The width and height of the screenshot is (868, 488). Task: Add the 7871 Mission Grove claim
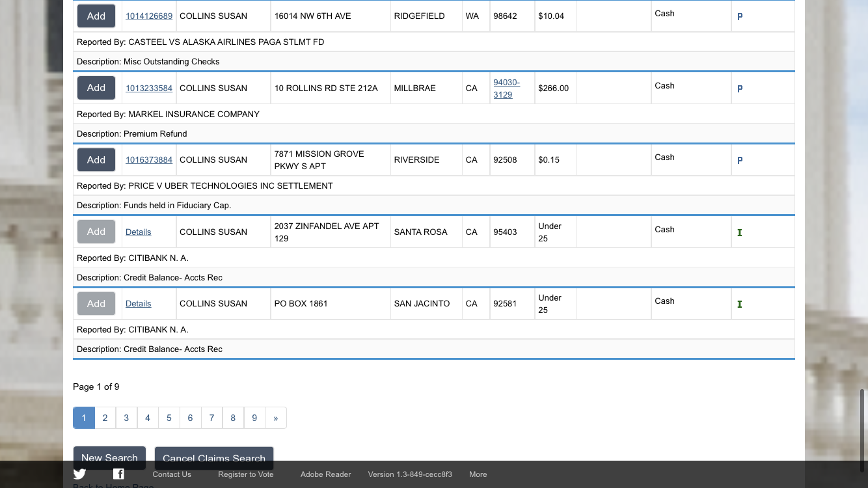(96, 159)
